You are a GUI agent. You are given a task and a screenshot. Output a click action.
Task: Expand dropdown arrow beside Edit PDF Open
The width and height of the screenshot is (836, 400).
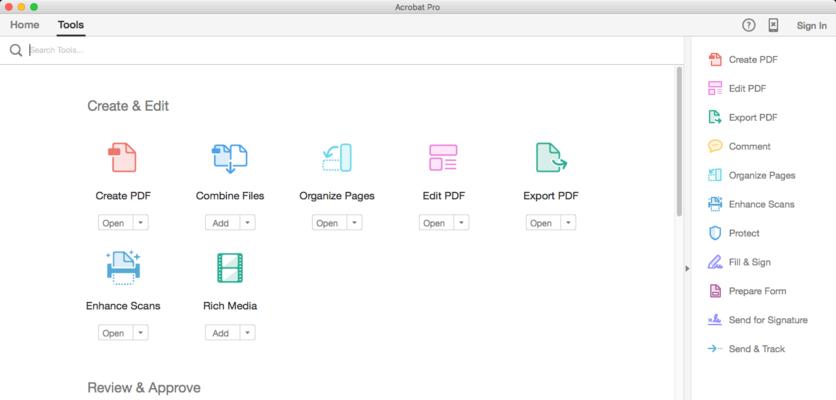(462, 223)
